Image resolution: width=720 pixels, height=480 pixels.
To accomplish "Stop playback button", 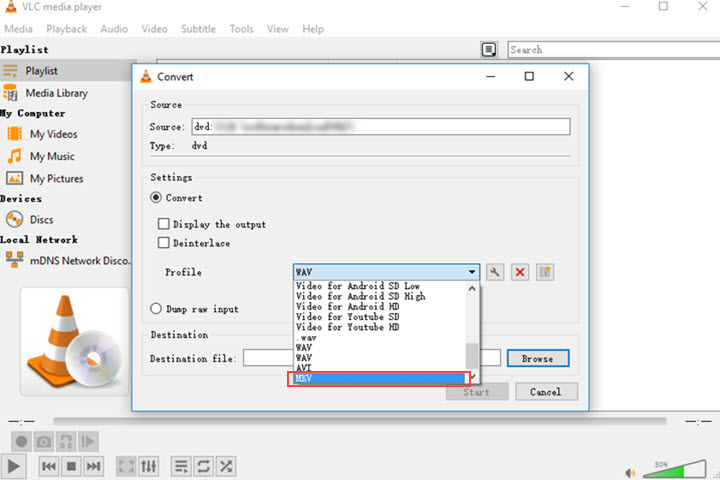I will click(x=71, y=467).
